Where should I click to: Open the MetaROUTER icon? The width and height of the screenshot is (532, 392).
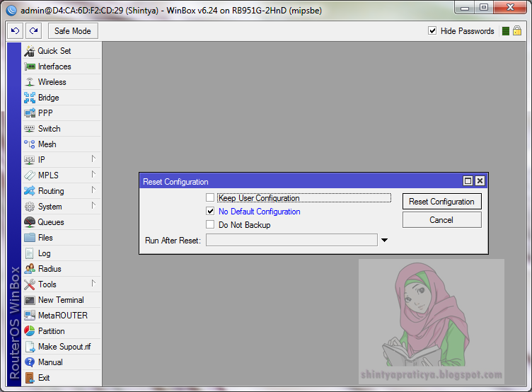[30, 316]
